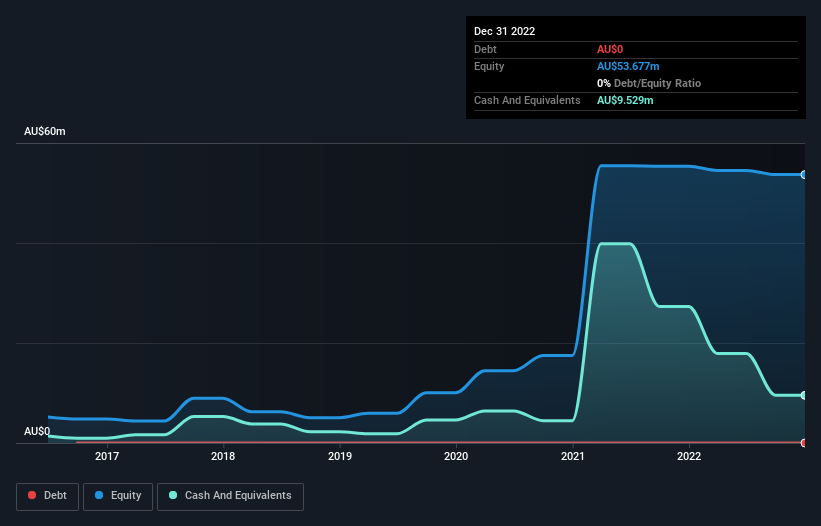The width and height of the screenshot is (821, 526).
Task: Click the 2019 x-axis label
Action: pyautogui.click(x=340, y=456)
